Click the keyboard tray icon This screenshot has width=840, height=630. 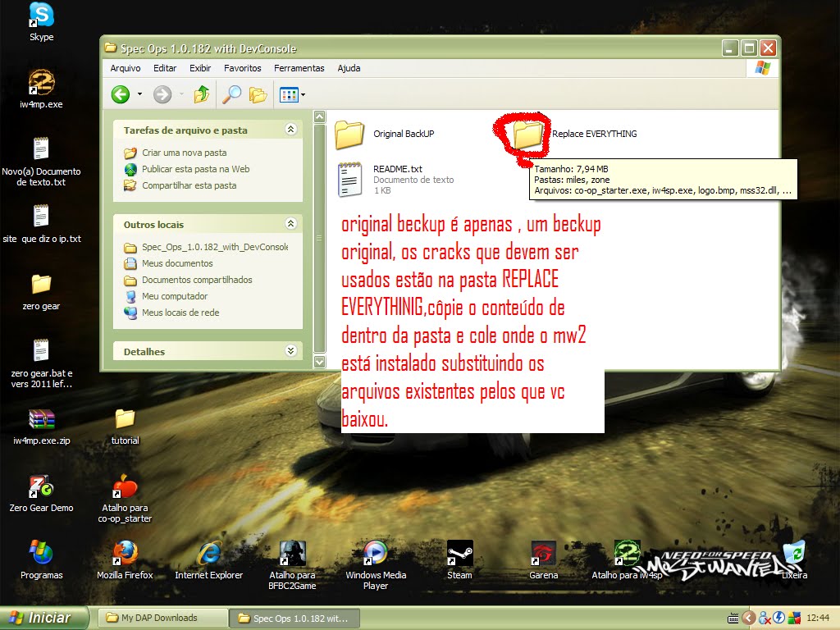pos(733,619)
